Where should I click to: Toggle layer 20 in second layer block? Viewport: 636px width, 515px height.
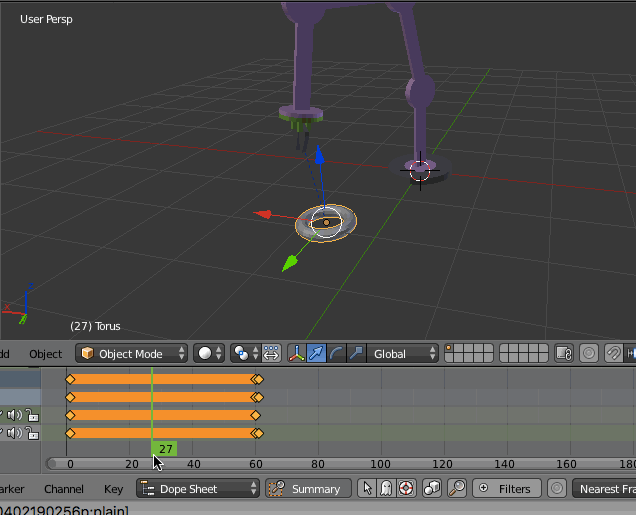(544, 358)
